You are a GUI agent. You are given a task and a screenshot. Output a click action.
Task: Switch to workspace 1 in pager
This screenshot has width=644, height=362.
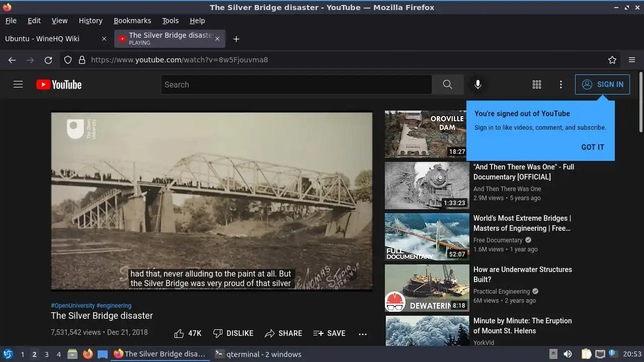[22, 354]
